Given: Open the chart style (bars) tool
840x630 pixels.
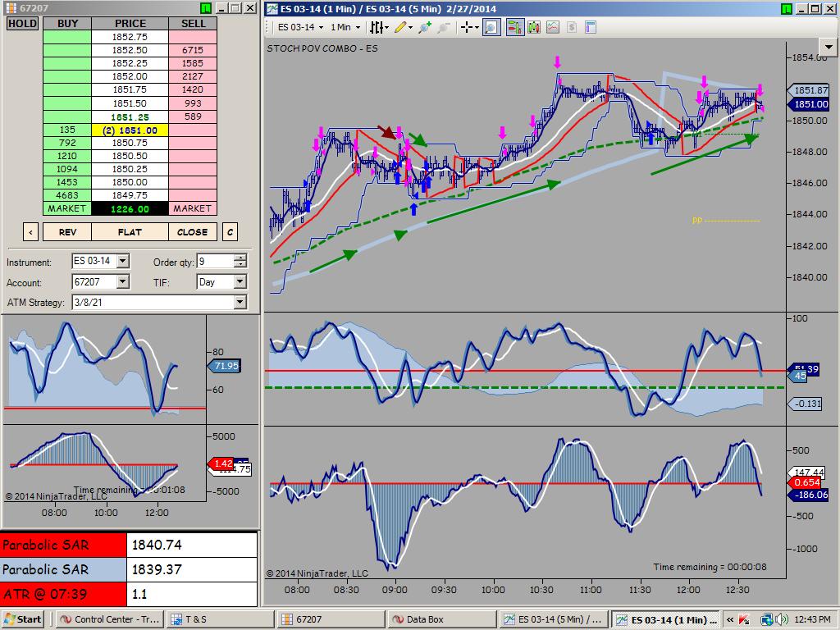Looking at the screenshot, I should click(377, 27).
